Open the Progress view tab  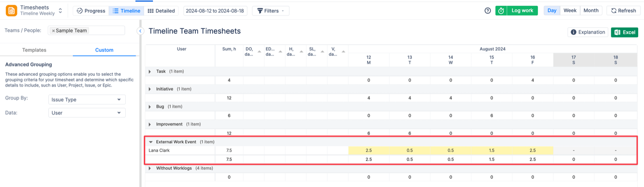[x=91, y=11]
